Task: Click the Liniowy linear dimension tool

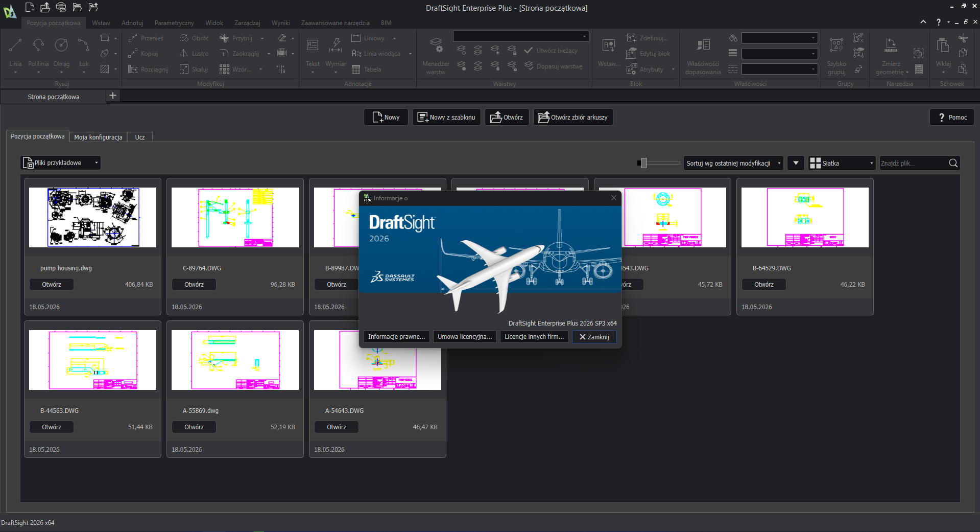Action: (x=368, y=38)
